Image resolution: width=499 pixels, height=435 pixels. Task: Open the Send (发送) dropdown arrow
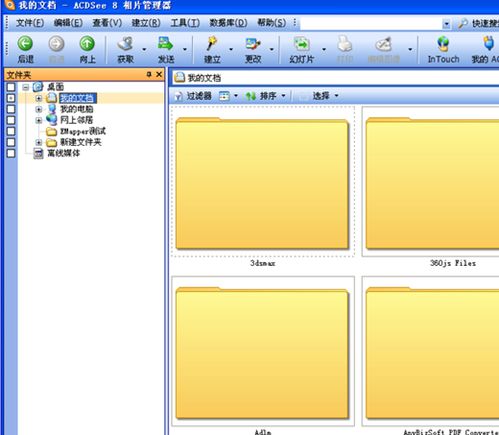(x=185, y=49)
